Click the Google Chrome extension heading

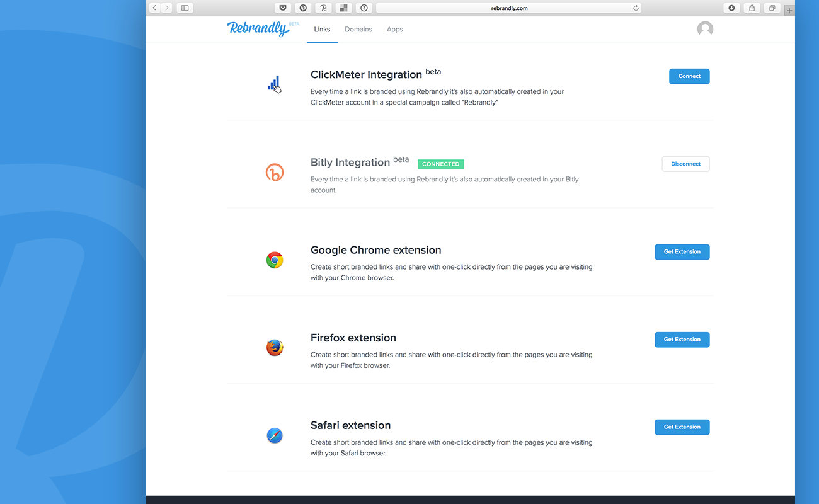coord(376,250)
